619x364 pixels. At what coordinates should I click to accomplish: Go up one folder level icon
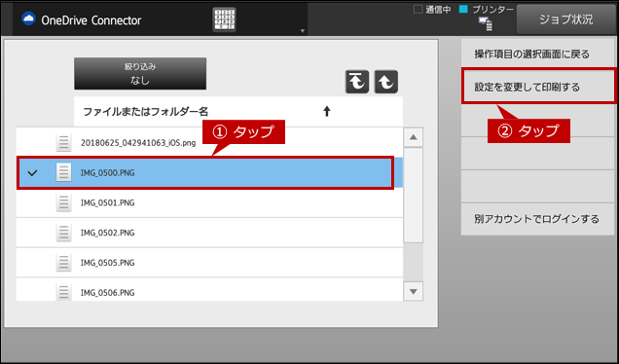click(x=386, y=82)
